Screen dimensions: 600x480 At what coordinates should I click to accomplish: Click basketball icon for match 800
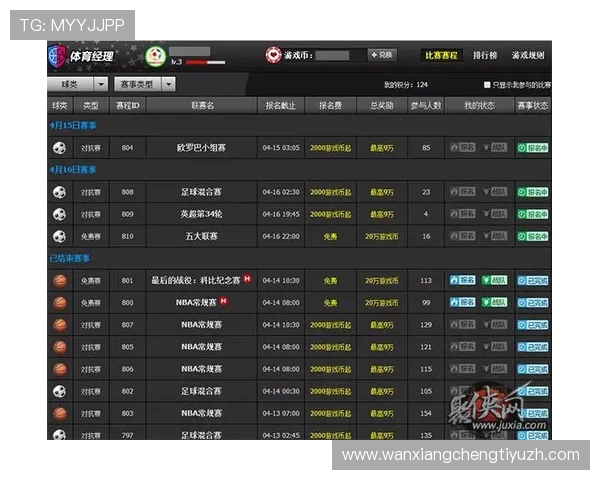[x=60, y=303]
